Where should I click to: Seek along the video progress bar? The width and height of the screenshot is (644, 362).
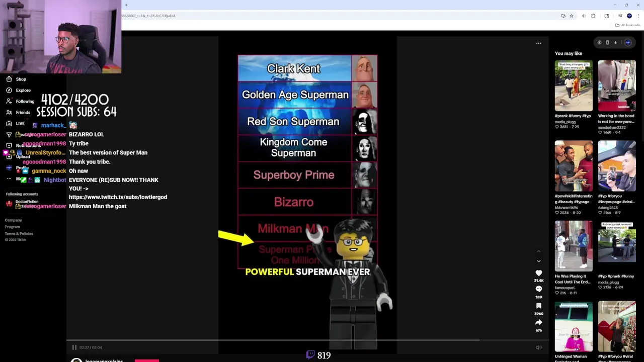(307, 340)
